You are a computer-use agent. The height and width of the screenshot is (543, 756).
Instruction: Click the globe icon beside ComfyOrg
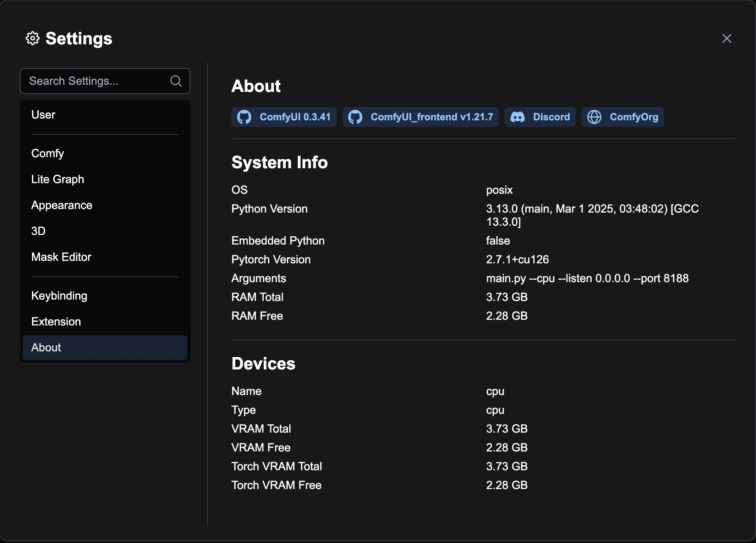pos(595,117)
